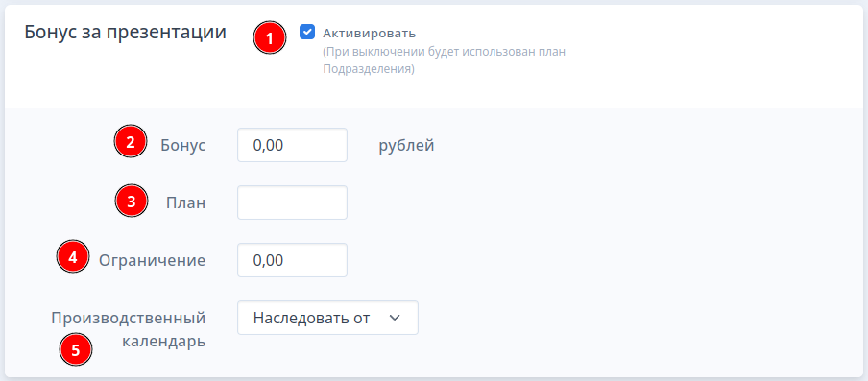Uncheck the Активировать checkbox

pos(307,32)
